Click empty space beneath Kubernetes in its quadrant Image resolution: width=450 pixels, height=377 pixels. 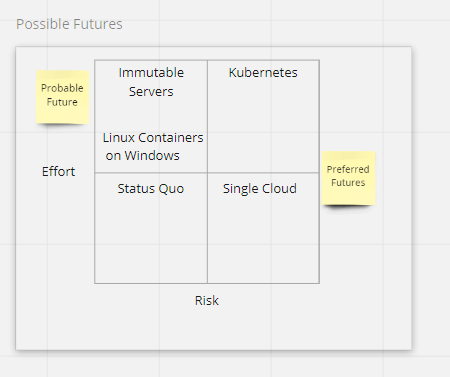pyautogui.click(x=263, y=127)
